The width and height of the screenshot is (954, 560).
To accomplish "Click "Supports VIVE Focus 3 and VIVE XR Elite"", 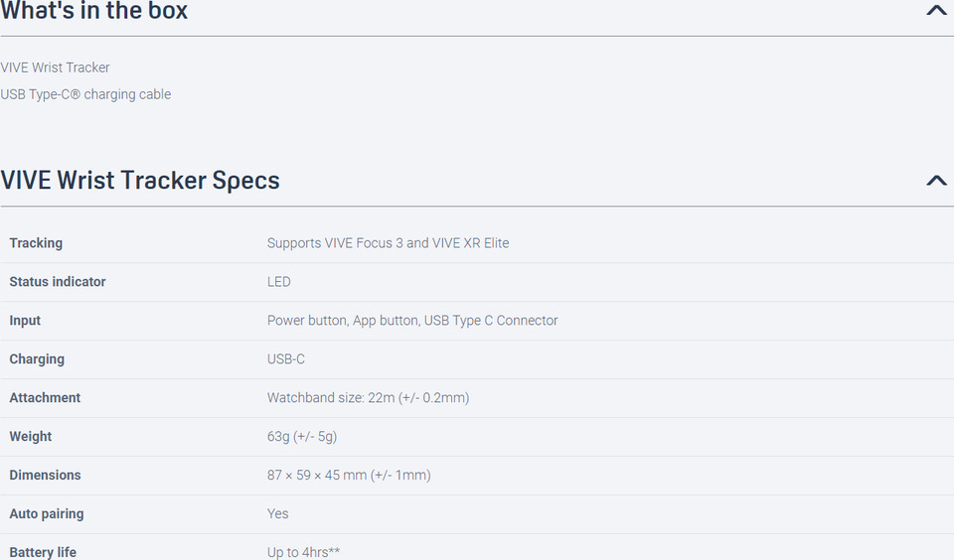I will (x=388, y=243).
